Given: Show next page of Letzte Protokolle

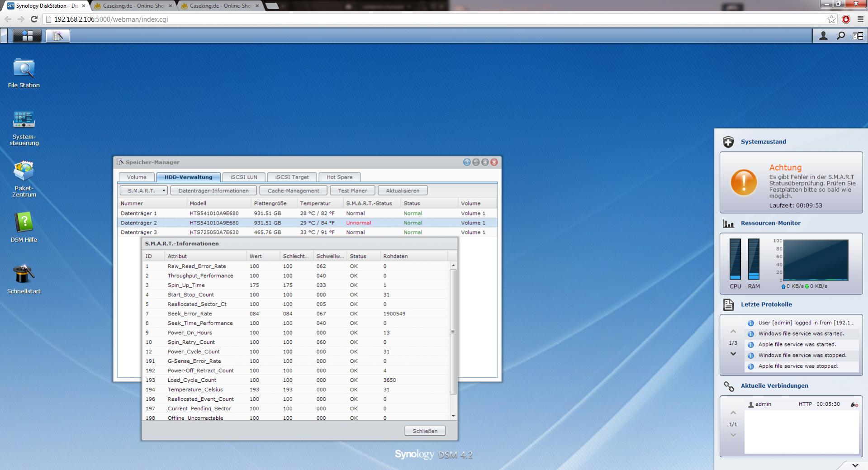Looking at the screenshot, I should (733, 354).
